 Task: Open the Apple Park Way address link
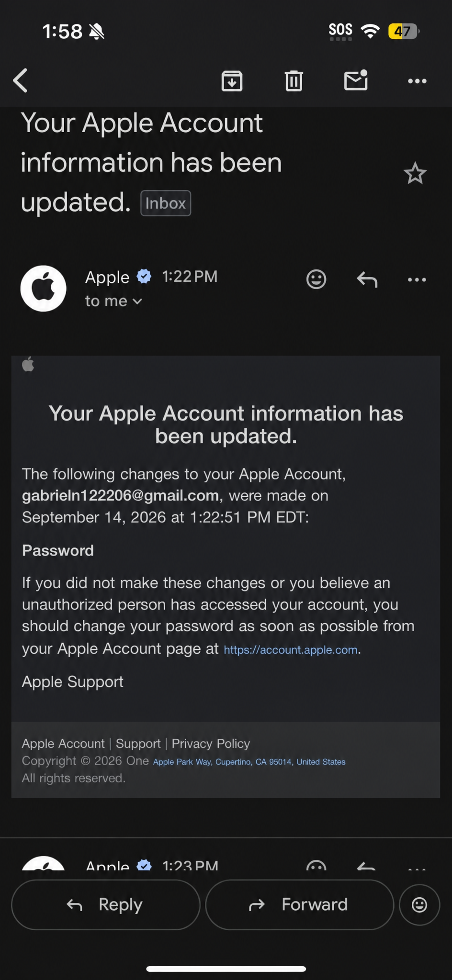[x=249, y=762]
